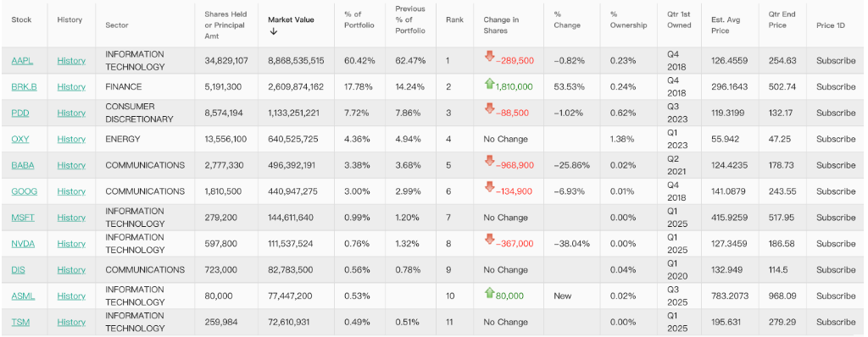Viewport: 868px width, 337px height.
Task: Select the 'New' change cell for ASML
Action: coord(563,296)
